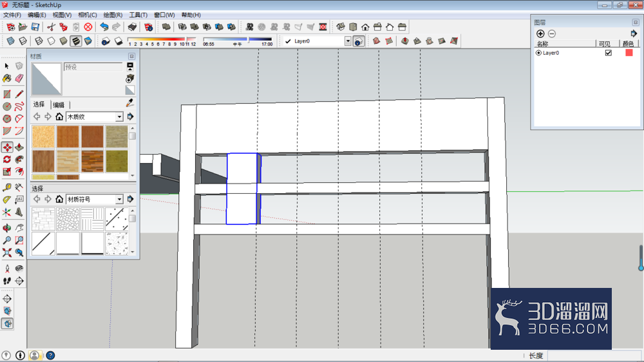Activate the Move tool

point(6,147)
